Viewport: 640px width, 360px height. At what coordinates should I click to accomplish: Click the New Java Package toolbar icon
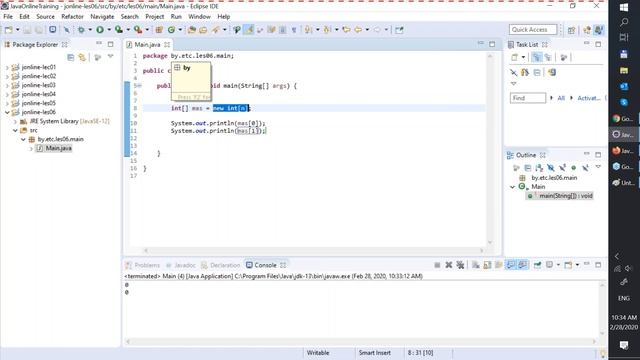coord(159,30)
